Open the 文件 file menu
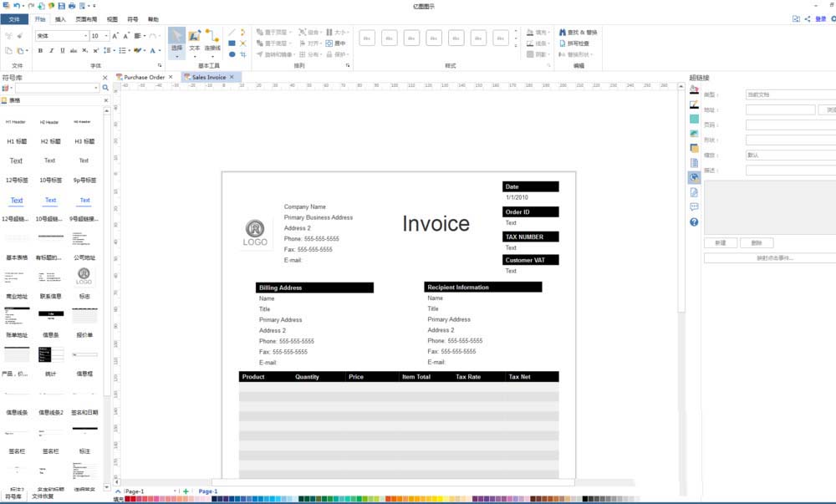 (x=14, y=19)
